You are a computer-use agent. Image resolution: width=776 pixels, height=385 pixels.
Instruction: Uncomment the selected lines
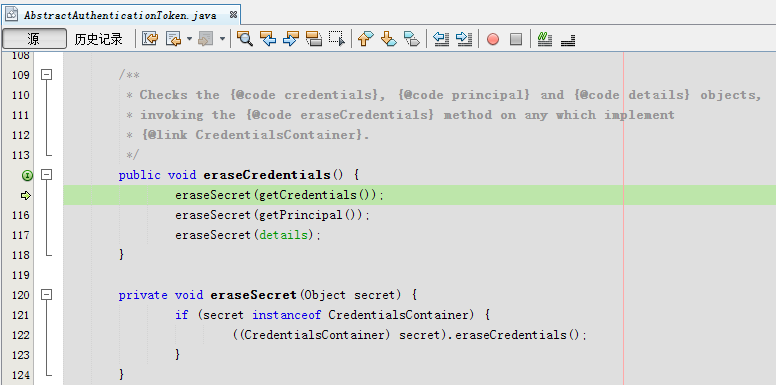pos(568,40)
